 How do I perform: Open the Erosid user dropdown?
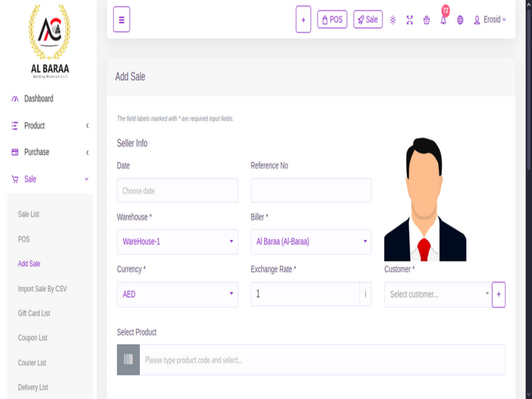point(490,20)
